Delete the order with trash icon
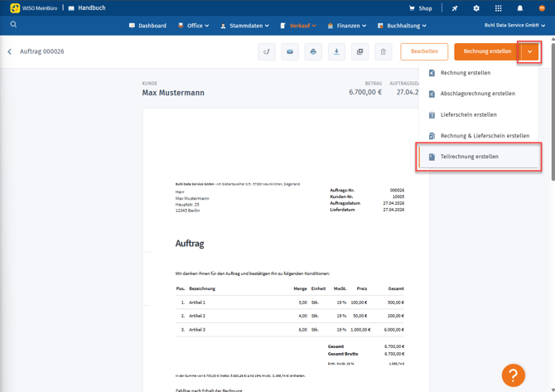555x392 pixels. (383, 51)
